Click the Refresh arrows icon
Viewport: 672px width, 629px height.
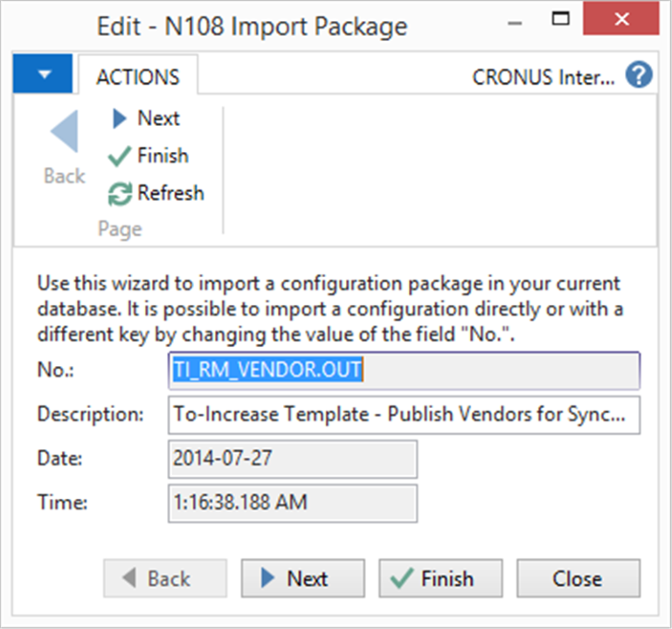pyautogui.click(x=120, y=194)
